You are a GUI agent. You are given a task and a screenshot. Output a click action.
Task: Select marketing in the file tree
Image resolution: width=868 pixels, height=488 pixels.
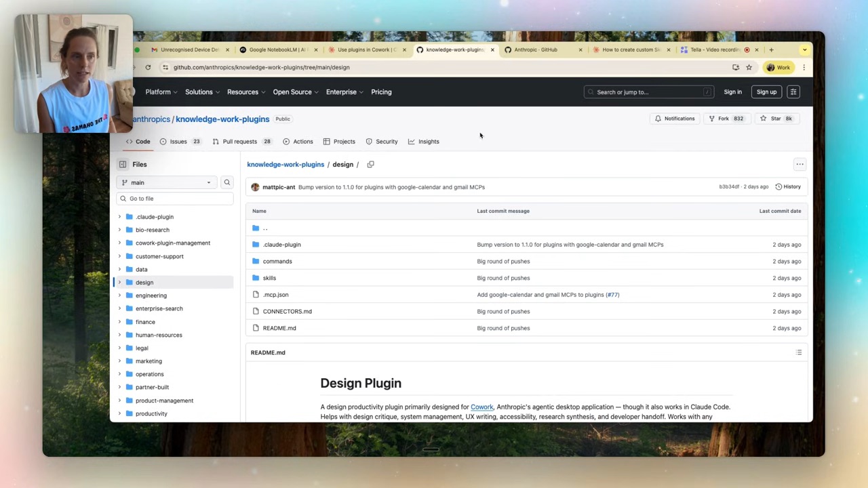pos(149,361)
